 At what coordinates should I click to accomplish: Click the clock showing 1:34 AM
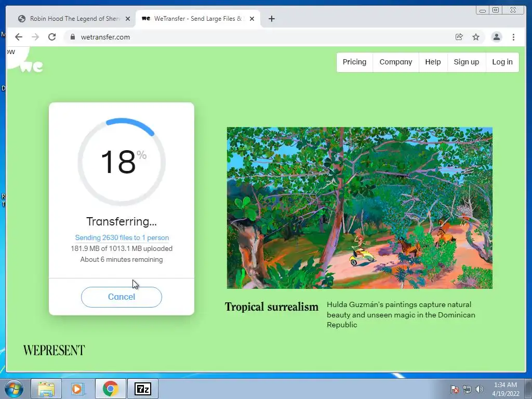click(506, 389)
